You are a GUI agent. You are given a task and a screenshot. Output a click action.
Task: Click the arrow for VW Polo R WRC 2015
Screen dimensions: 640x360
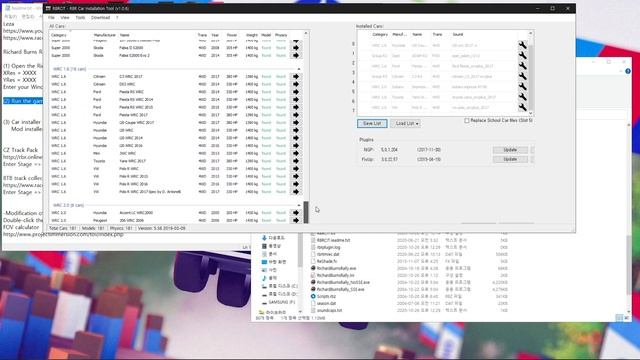tap(296, 176)
